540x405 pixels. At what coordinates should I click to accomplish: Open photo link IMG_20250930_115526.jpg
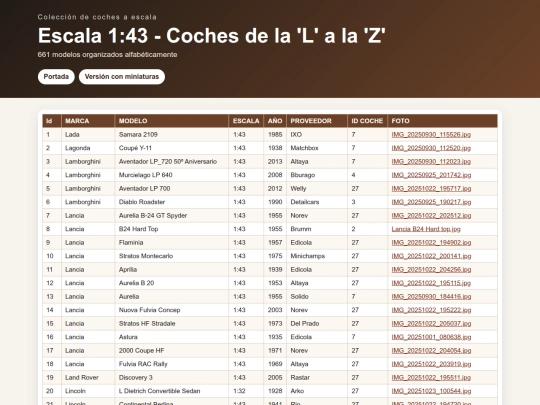click(x=431, y=135)
